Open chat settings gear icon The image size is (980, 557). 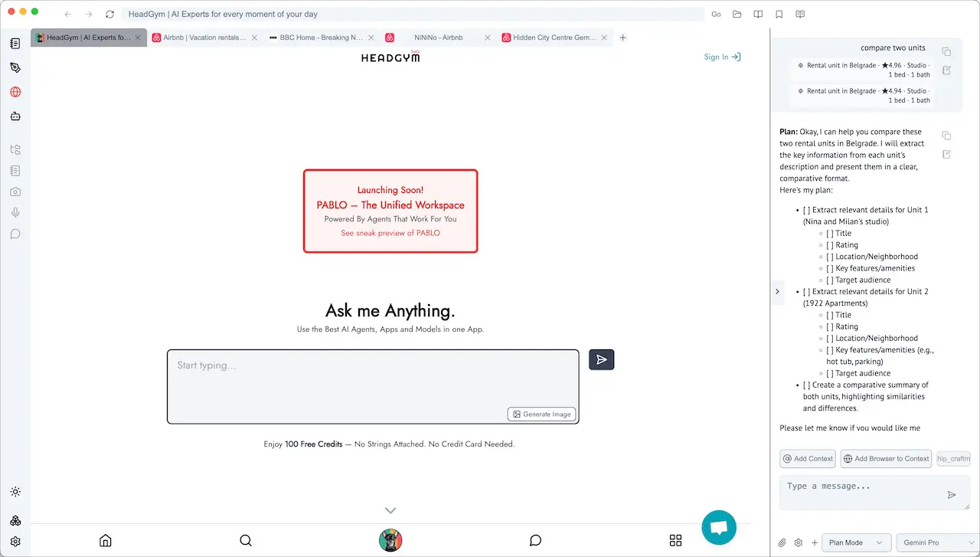pyautogui.click(x=799, y=542)
